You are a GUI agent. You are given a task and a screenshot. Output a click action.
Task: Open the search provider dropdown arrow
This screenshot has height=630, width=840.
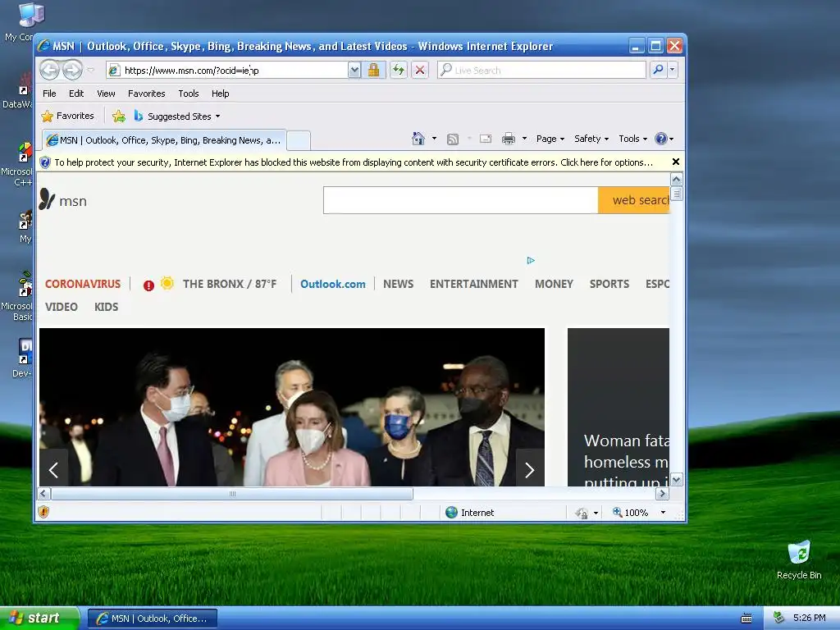[672, 70]
